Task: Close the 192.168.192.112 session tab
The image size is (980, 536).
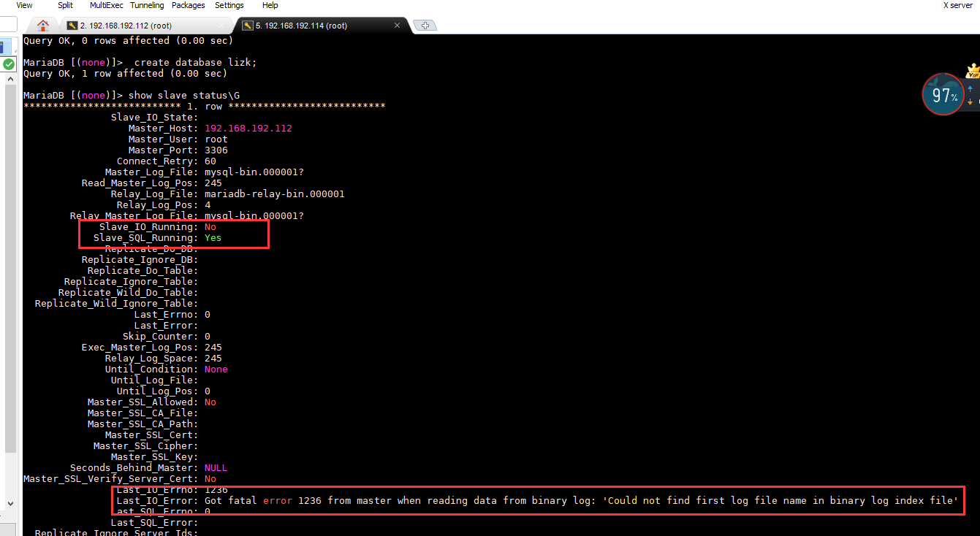Action: (x=223, y=26)
